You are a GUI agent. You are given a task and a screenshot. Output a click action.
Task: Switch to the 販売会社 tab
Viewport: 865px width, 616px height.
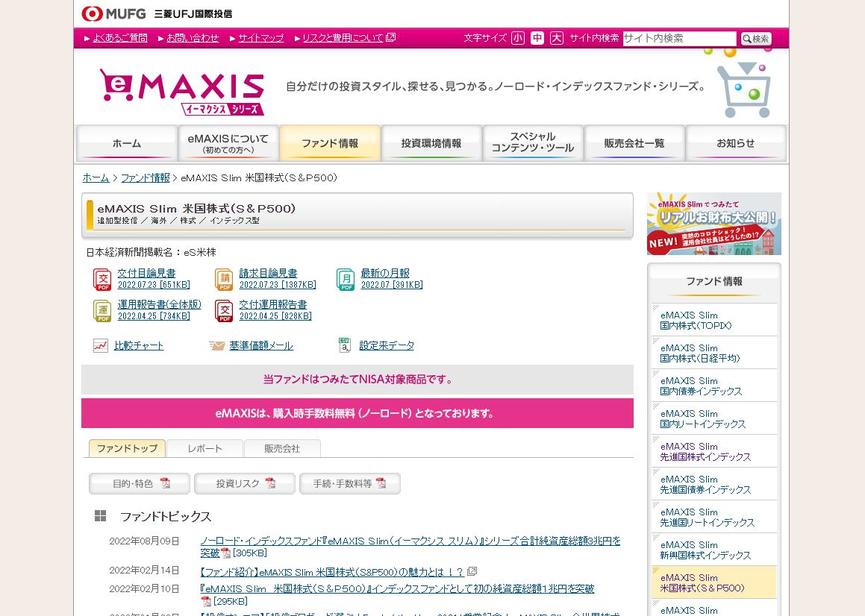(x=282, y=448)
